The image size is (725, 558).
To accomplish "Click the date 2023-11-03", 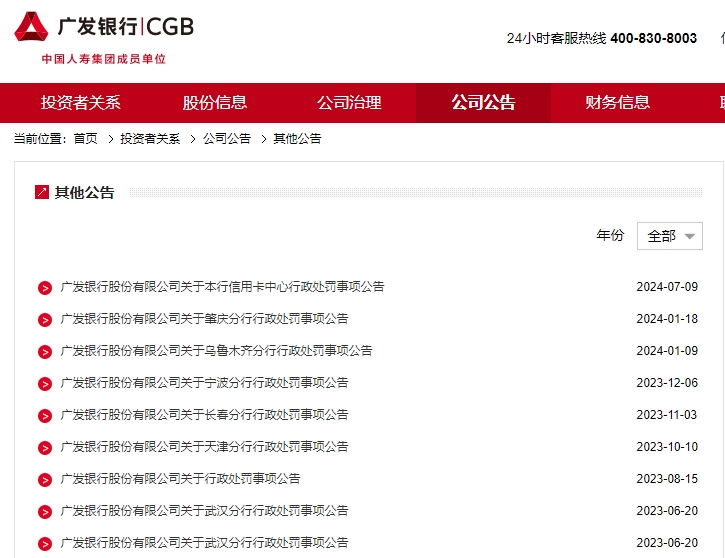I will click(667, 415).
